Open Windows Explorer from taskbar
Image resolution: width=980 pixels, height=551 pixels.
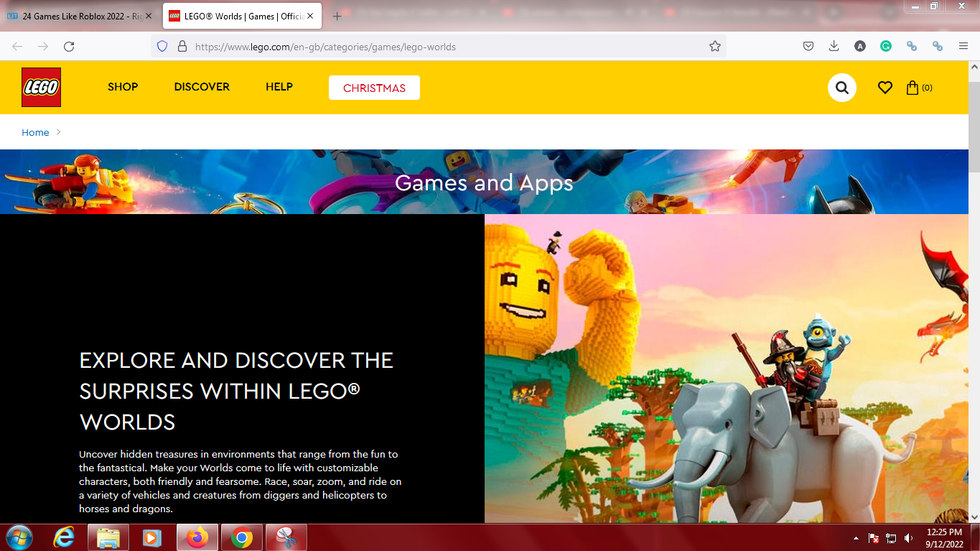pyautogui.click(x=108, y=537)
